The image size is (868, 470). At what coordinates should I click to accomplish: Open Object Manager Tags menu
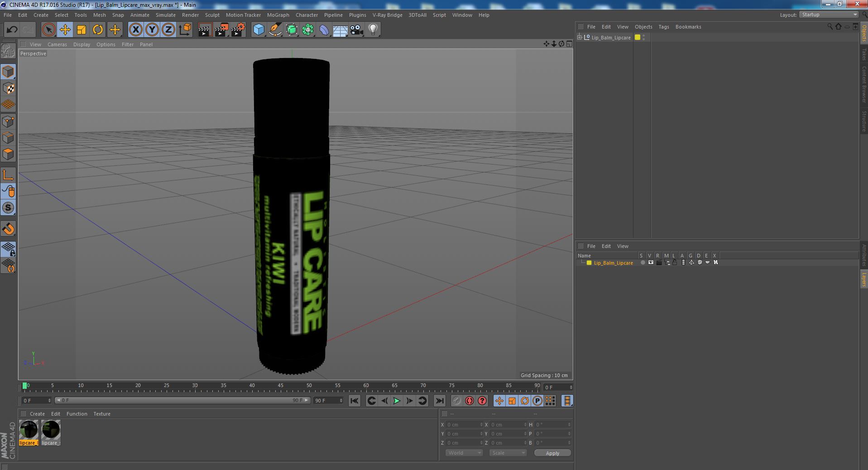pyautogui.click(x=663, y=27)
